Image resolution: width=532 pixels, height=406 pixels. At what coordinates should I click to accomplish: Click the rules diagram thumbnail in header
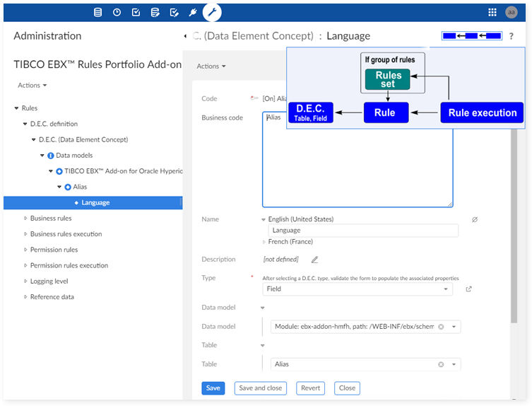point(472,35)
